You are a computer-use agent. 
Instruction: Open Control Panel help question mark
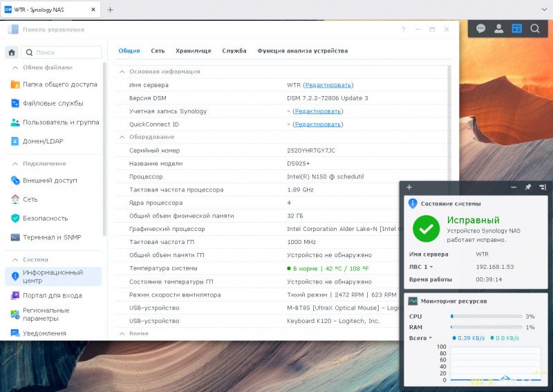(403, 30)
